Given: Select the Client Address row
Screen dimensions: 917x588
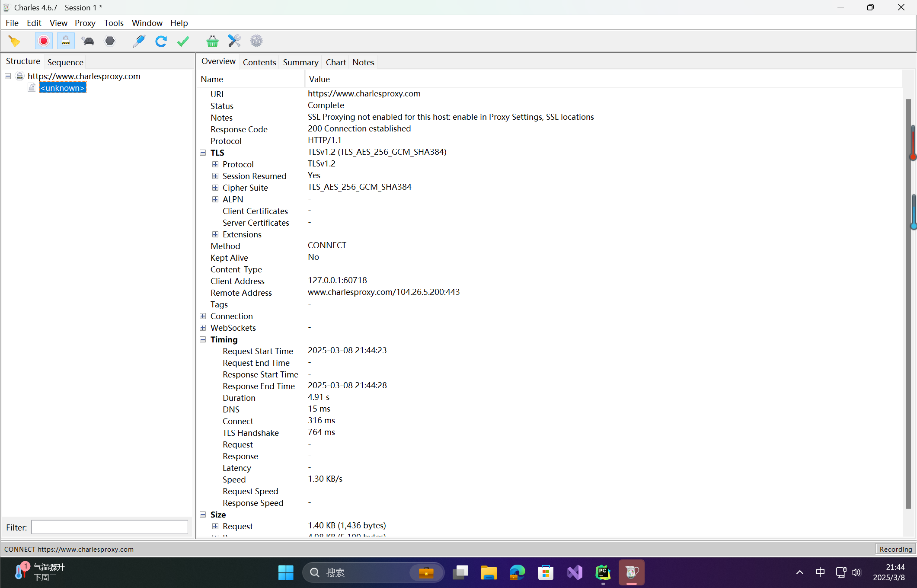Looking at the screenshot, I should pyautogui.click(x=550, y=281).
